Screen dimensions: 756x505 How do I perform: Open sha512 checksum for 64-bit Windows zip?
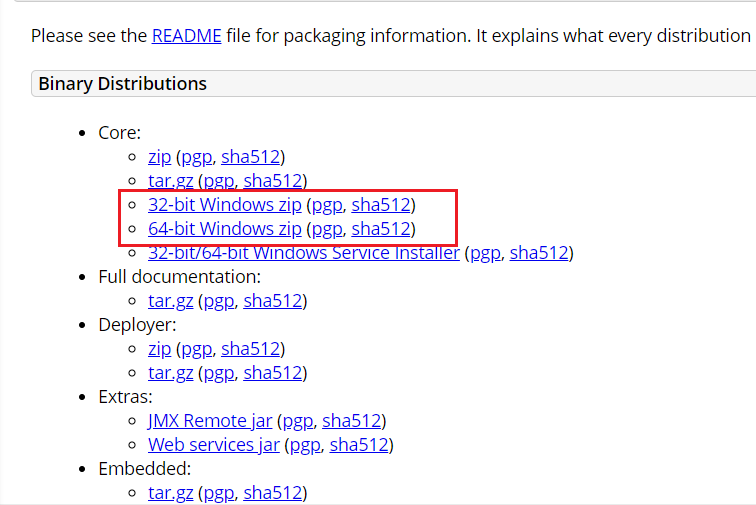(381, 229)
